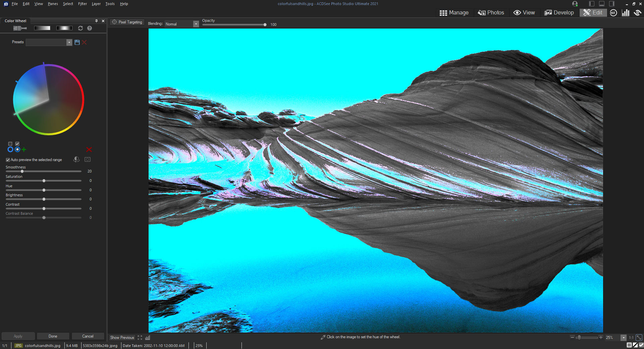Click inside the Presets text field
Screen dimensions: 644x349
(47, 42)
